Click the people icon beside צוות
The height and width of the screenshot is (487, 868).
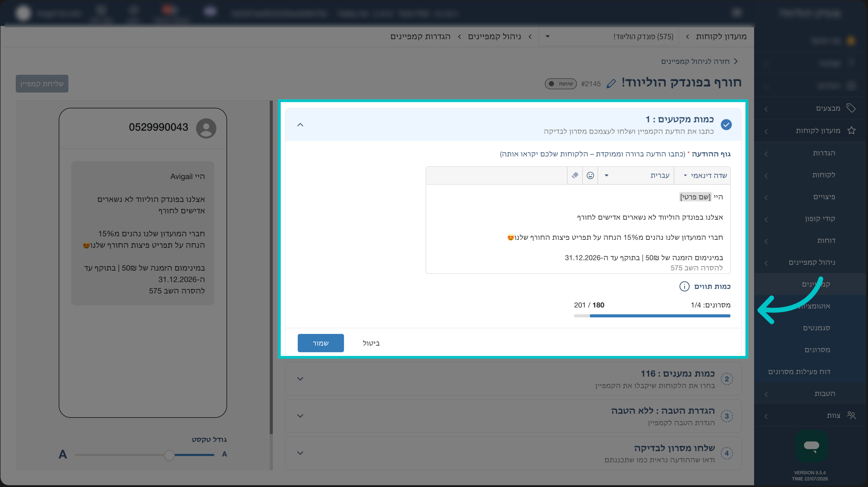tap(851, 415)
